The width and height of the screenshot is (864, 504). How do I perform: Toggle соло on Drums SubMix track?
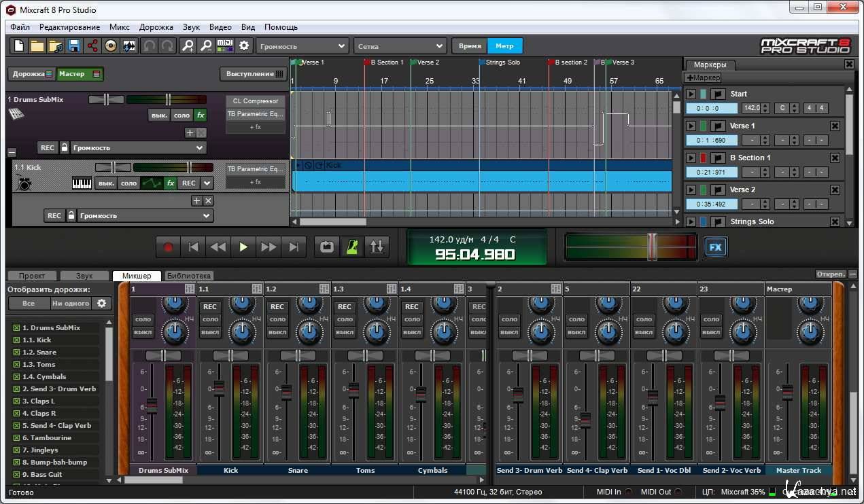click(x=182, y=115)
